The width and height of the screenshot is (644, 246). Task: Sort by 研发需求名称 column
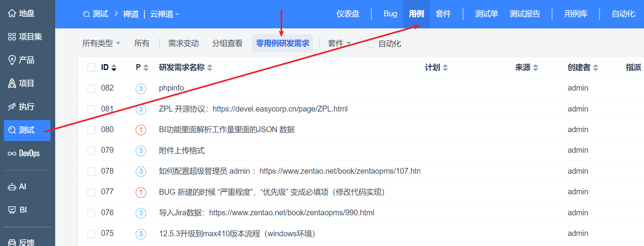point(185,68)
